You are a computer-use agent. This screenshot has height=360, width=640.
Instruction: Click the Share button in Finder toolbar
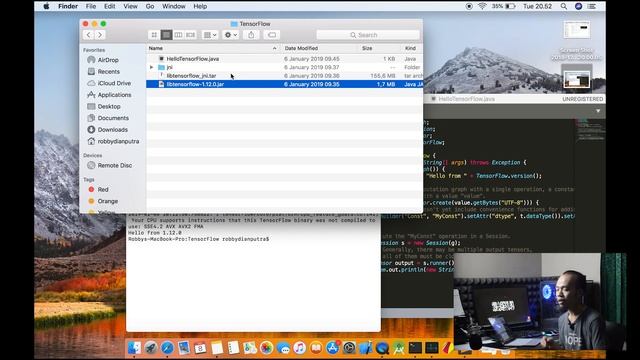251,35
